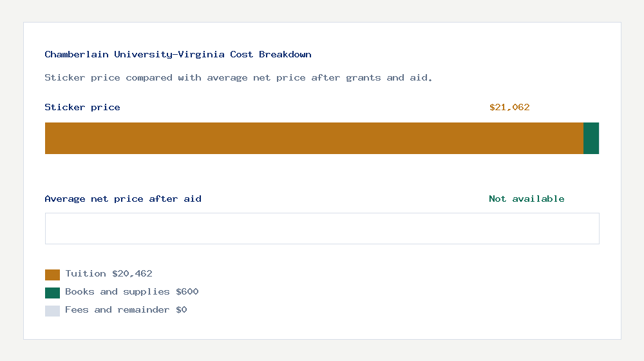Image resolution: width=644 pixels, height=361 pixels.
Task: Click the $20,462 amount in the legend
Action: (132, 274)
